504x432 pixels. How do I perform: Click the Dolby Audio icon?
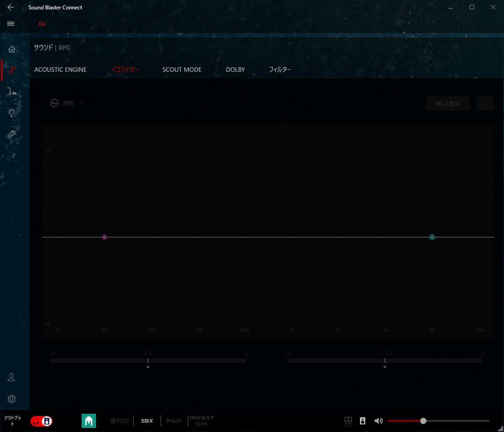point(348,421)
